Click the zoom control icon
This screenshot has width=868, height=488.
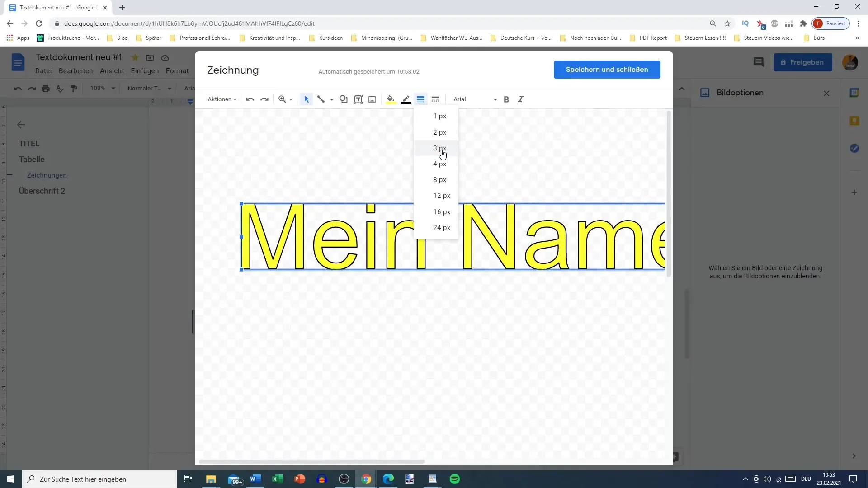coord(282,99)
